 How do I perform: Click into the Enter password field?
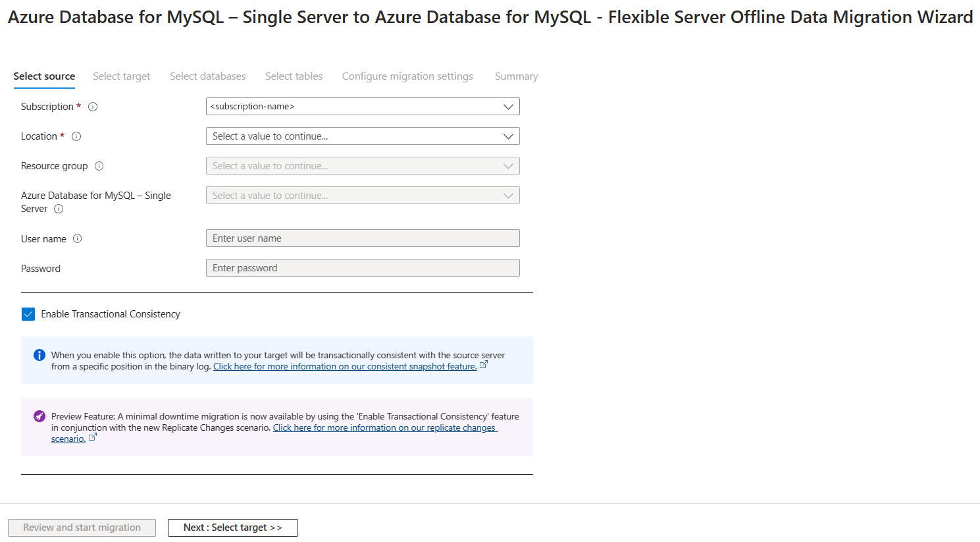pos(363,268)
